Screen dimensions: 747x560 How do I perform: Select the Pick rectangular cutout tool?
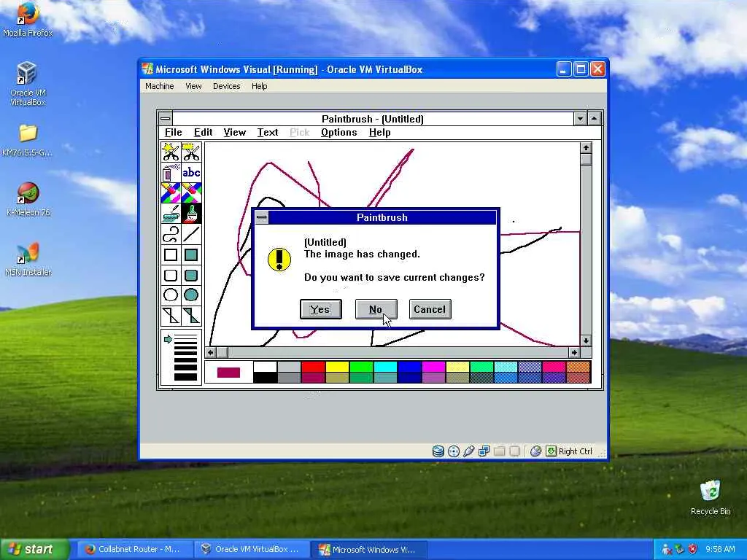click(x=191, y=152)
